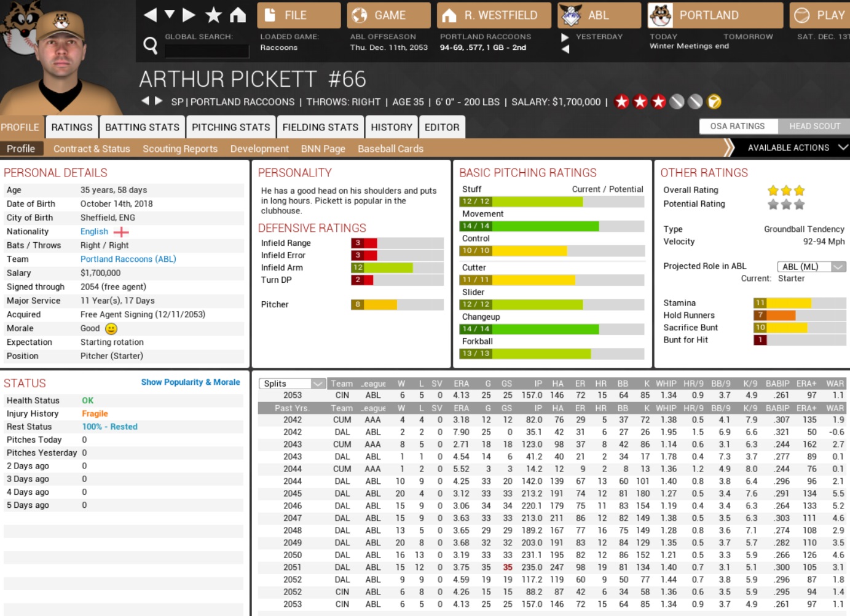
Task: Open the Pitching Stats tab
Action: 230,127
